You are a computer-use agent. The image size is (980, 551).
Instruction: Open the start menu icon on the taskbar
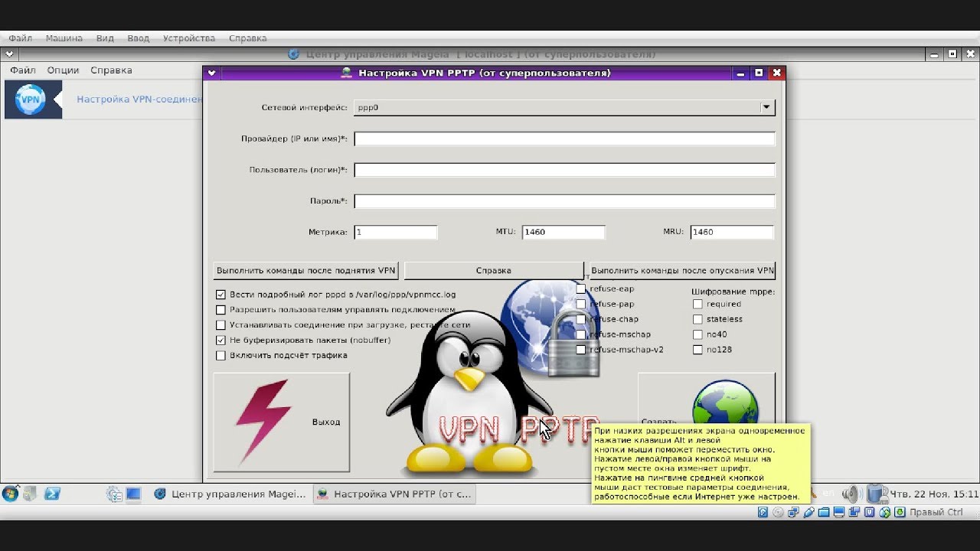tap(11, 494)
